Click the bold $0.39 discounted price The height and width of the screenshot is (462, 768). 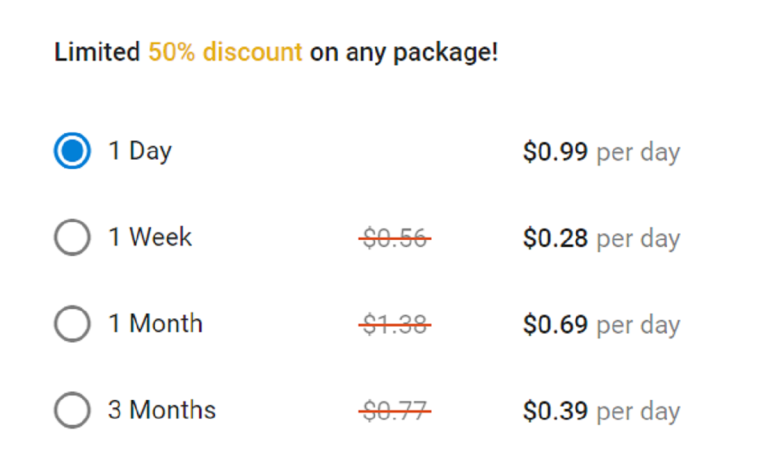(x=556, y=411)
